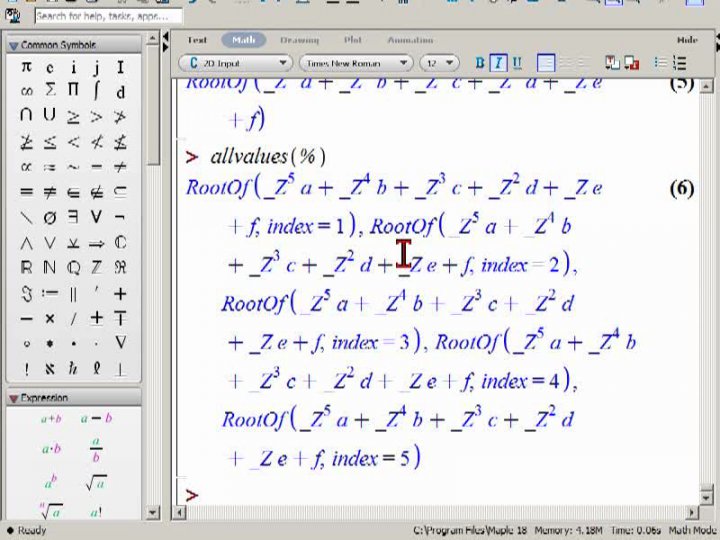Toggle Bold formatting

click(480, 63)
